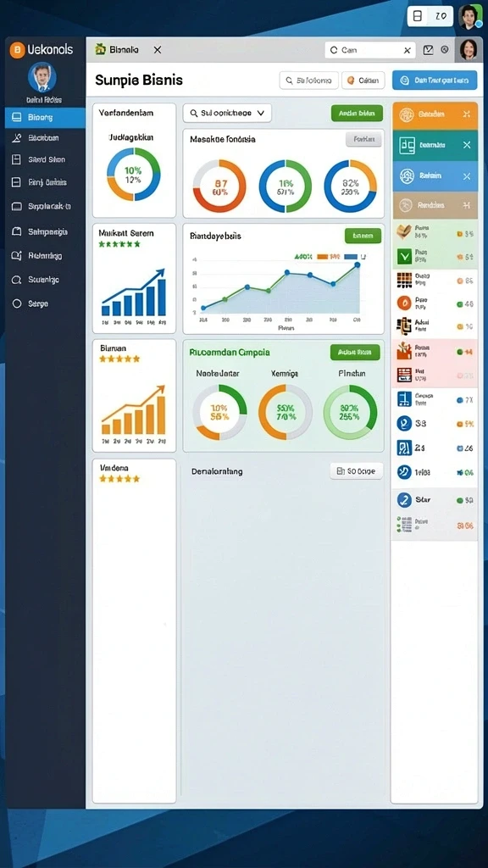The image size is (488, 868).
Task: Dismiss the orange panel row with its X
Action: (x=467, y=114)
